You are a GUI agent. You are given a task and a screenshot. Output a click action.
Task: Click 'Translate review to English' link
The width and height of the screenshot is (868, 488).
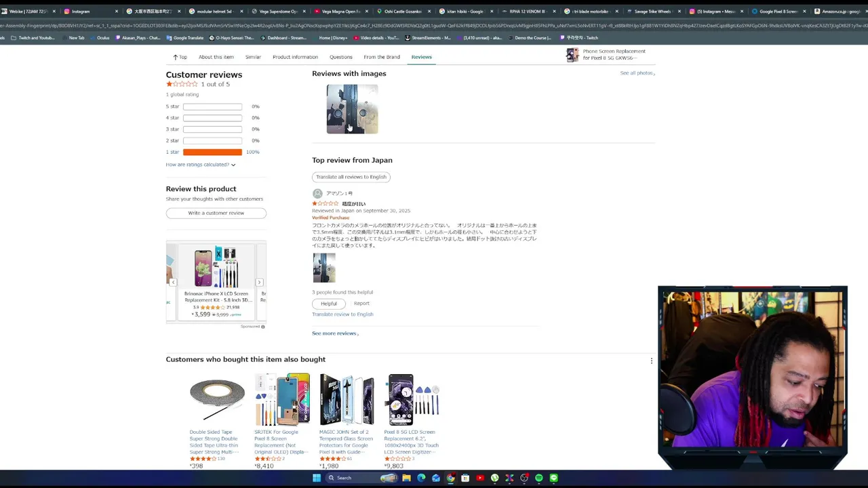342,314
